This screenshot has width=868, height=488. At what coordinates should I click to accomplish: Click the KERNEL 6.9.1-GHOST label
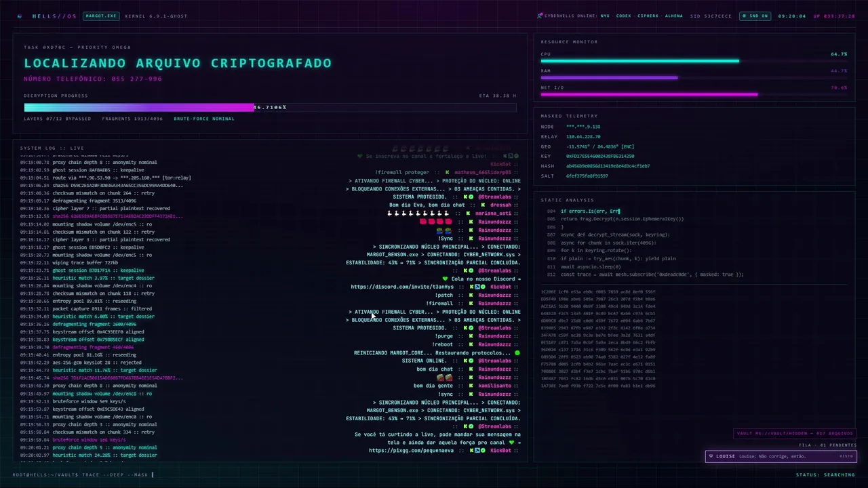(x=156, y=16)
